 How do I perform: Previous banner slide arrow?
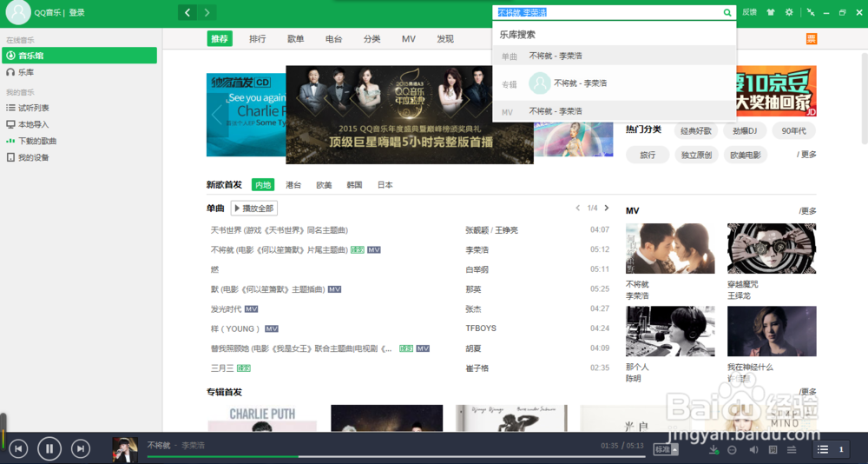tap(216, 115)
